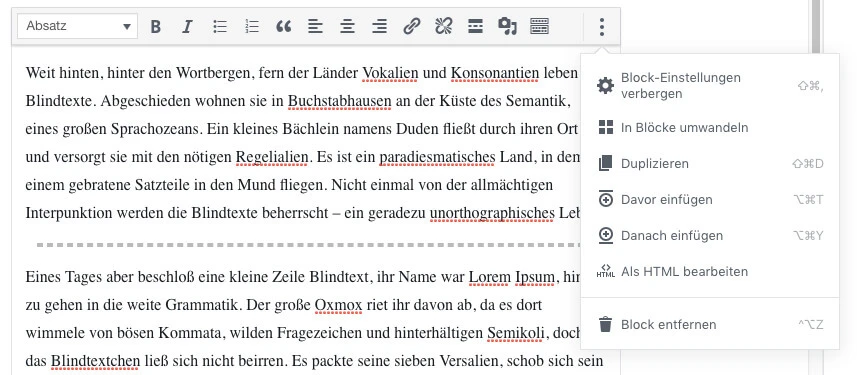Center align the text
This screenshot has width=857, height=375.
(348, 26)
